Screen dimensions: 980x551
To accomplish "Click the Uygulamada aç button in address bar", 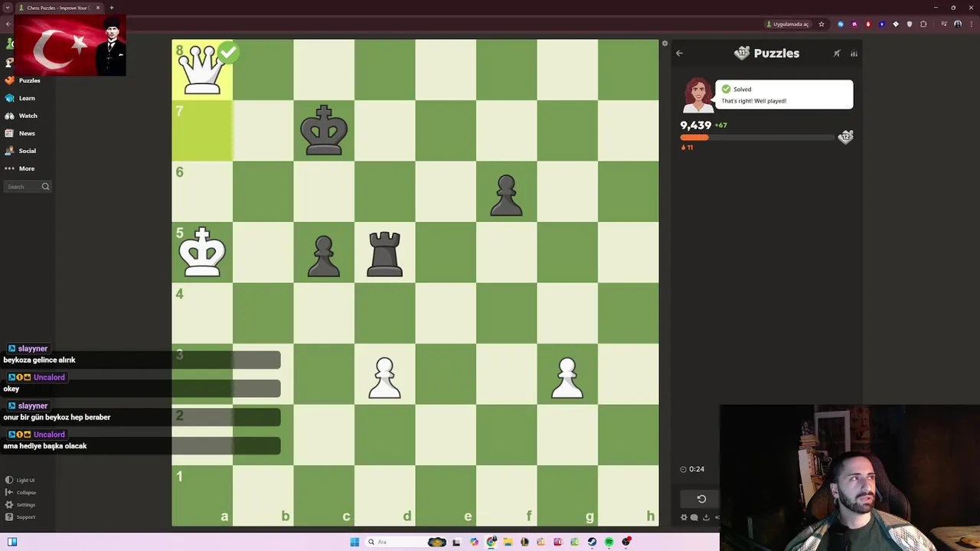I will (x=788, y=24).
